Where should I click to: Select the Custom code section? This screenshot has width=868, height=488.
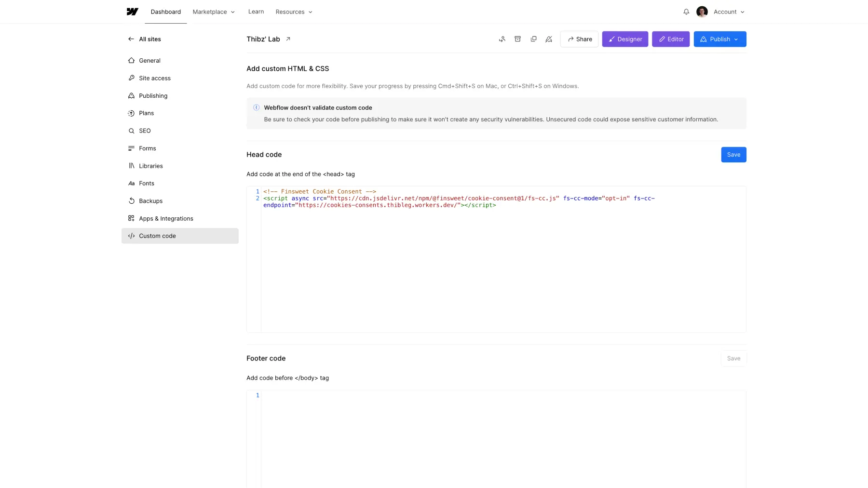point(180,236)
